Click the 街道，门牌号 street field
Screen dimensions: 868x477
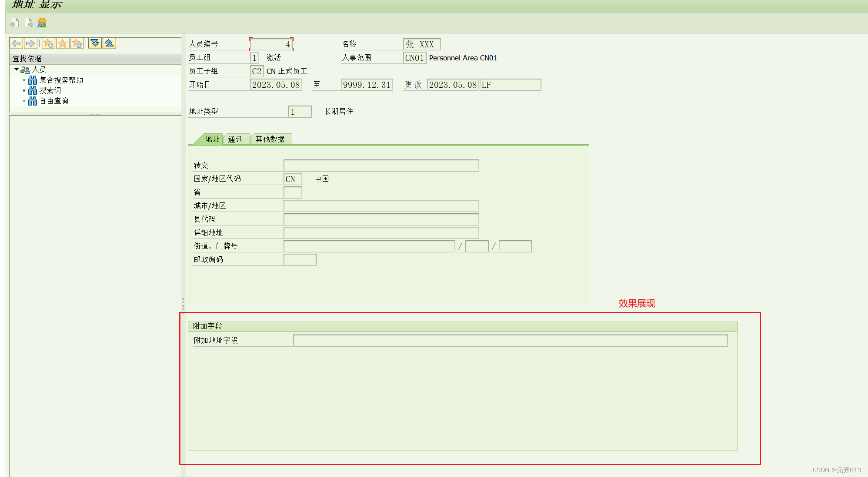point(369,246)
